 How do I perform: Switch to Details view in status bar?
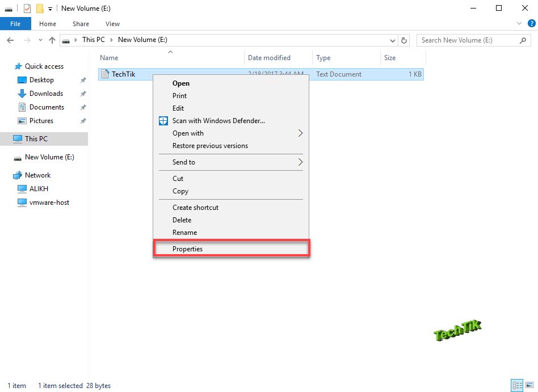point(517,386)
